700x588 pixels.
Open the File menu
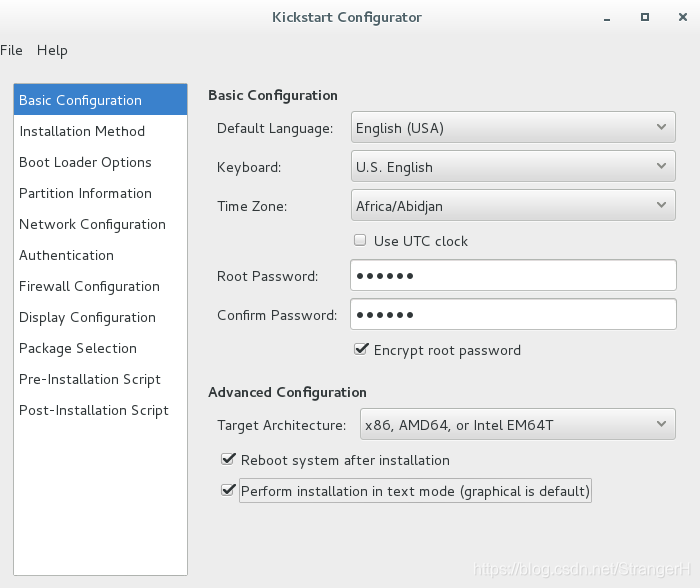point(11,50)
